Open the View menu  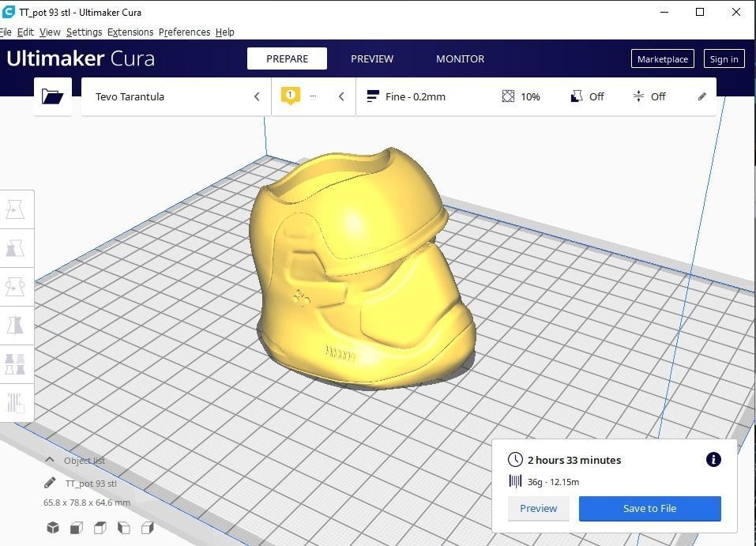[50, 32]
